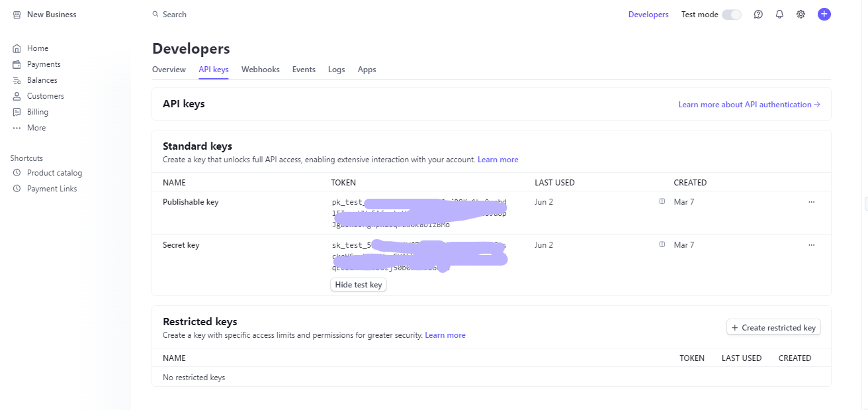Screen dimensions: 868x410
Task: Switch to the Apps tab
Action: pos(367,70)
